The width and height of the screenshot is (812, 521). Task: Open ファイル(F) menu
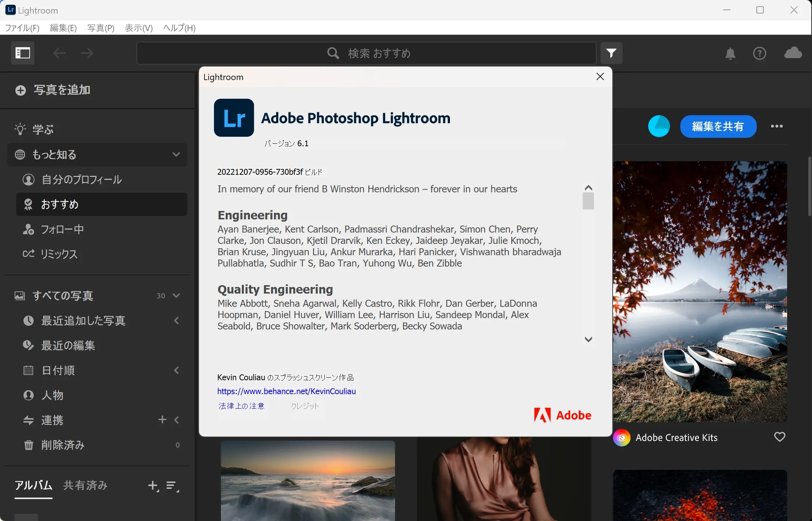(22, 28)
